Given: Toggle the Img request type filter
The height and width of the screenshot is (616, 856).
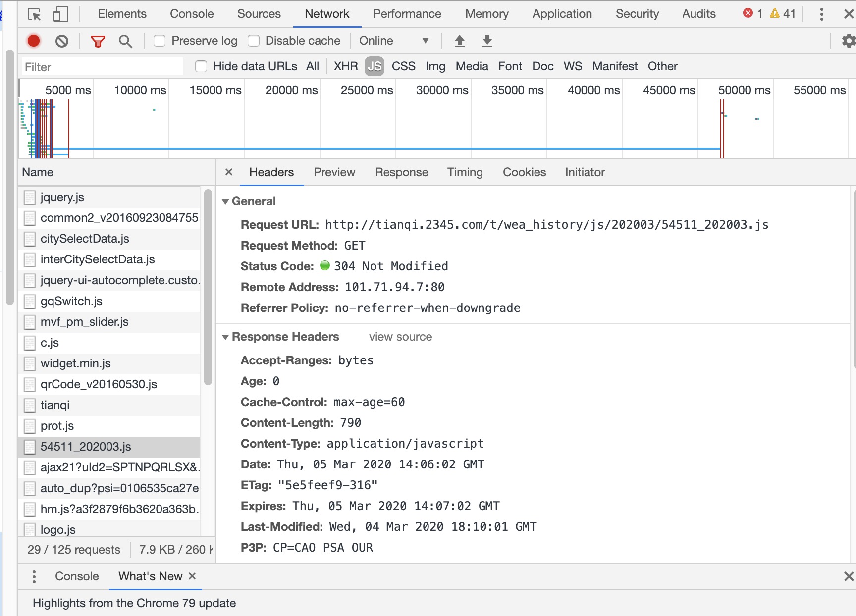Looking at the screenshot, I should click(x=435, y=66).
